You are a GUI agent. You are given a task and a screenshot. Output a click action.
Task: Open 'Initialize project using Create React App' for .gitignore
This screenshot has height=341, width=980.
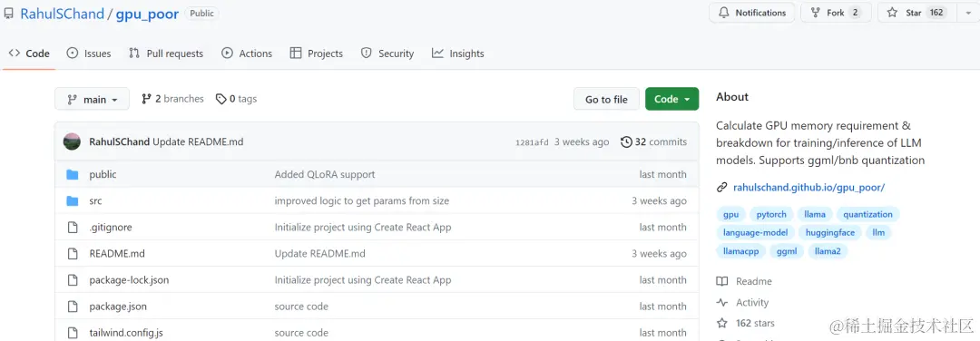(362, 228)
